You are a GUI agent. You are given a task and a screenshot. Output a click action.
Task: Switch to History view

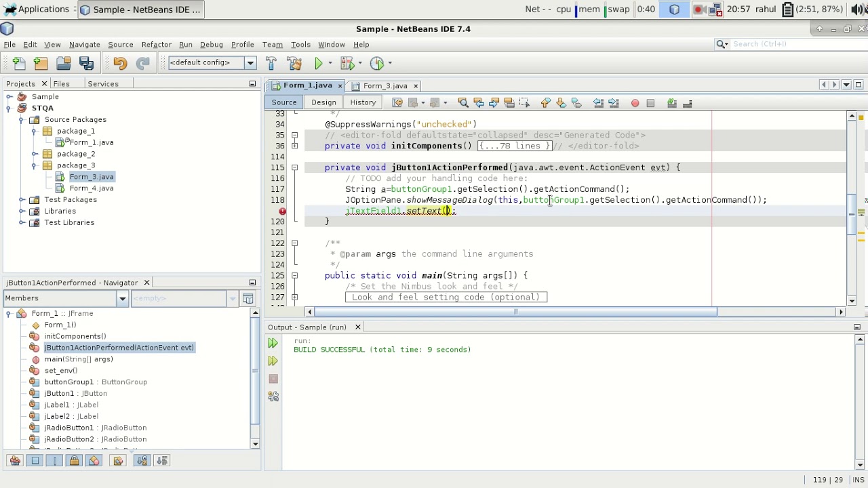tap(363, 102)
